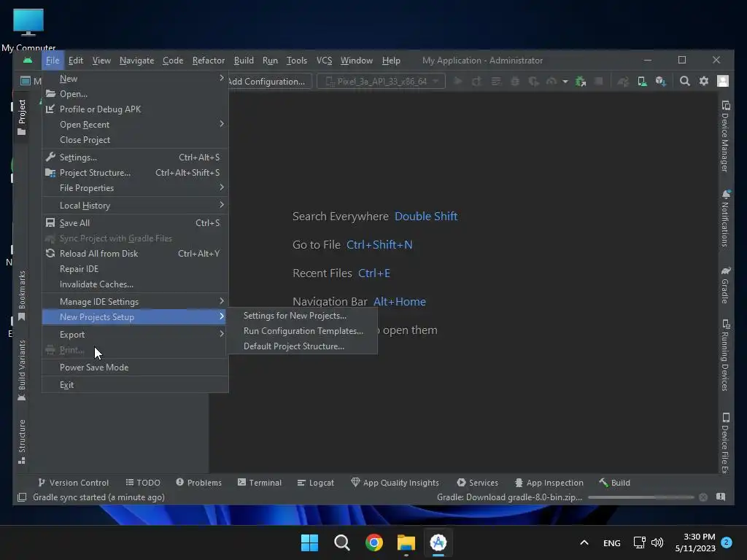Image resolution: width=747 pixels, height=560 pixels.
Task: Open the VCS menu
Action: point(324,61)
